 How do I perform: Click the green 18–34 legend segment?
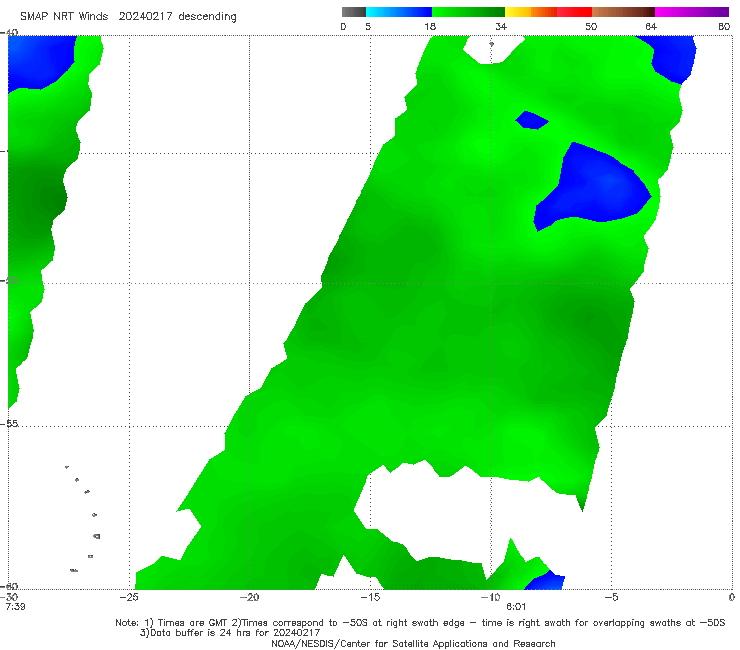click(x=468, y=12)
